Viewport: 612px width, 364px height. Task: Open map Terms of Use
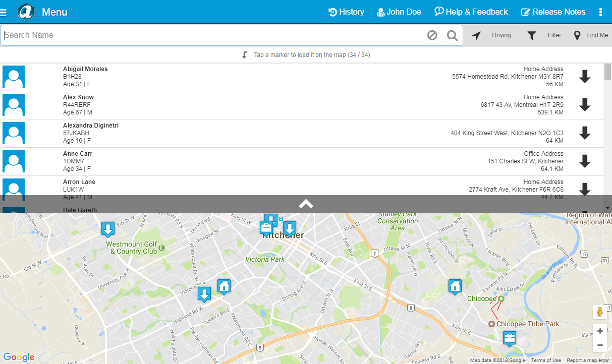click(x=546, y=360)
